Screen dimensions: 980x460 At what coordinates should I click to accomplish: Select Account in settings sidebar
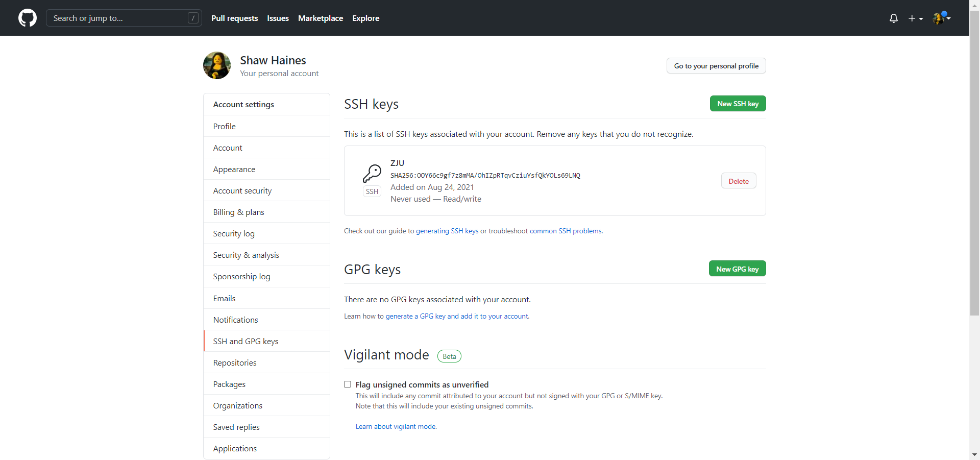[267, 148]
